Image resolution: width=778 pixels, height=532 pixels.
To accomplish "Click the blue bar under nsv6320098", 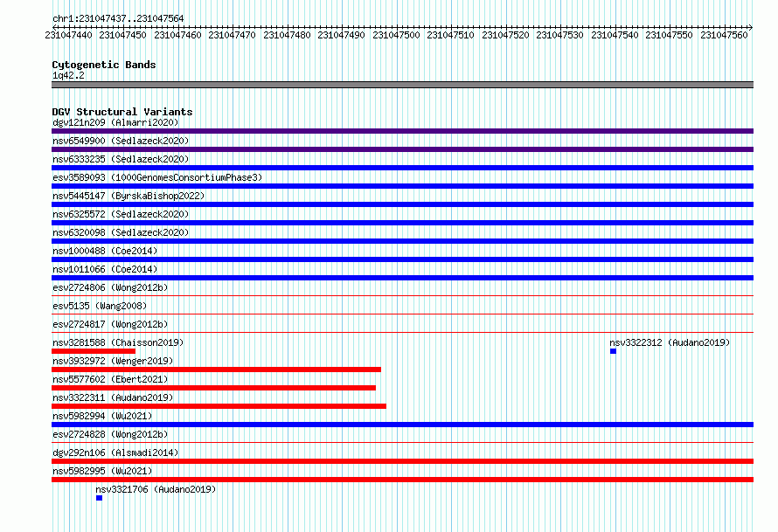I will pos(402,241).
